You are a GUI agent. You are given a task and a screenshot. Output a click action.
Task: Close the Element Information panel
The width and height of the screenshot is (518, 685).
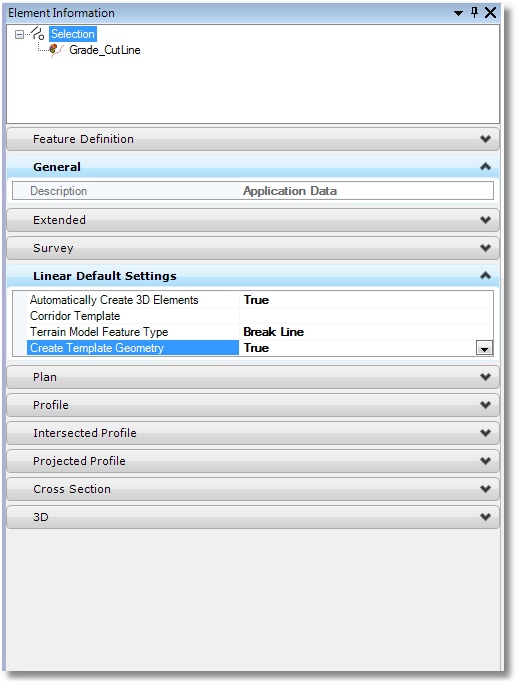(490, 12)
